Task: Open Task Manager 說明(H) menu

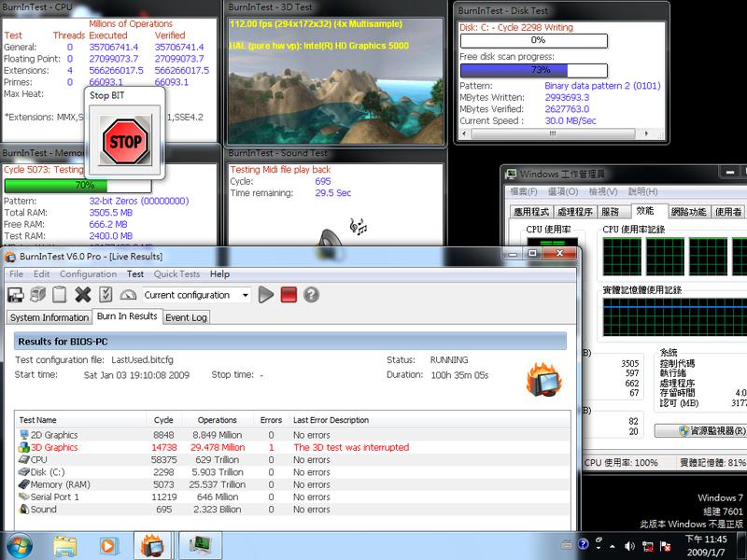Action: tap(642, 191)
